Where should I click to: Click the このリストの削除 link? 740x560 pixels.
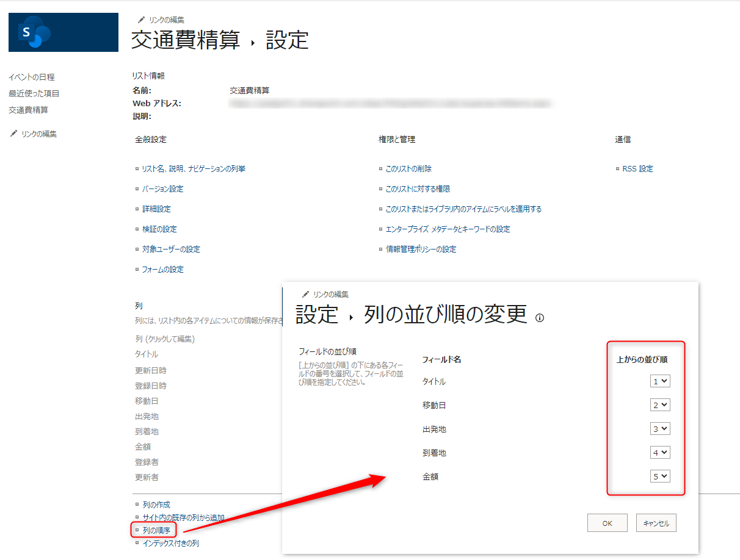point(408,168)
